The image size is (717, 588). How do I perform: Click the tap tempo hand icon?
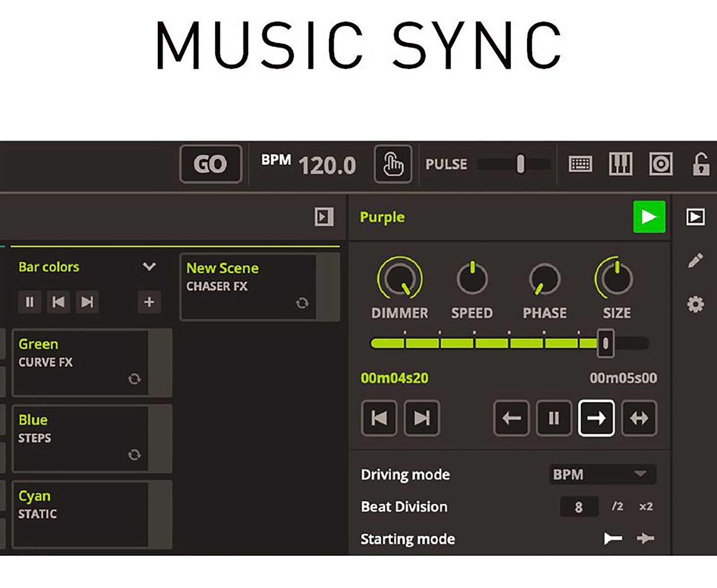(x=392, y=164)
